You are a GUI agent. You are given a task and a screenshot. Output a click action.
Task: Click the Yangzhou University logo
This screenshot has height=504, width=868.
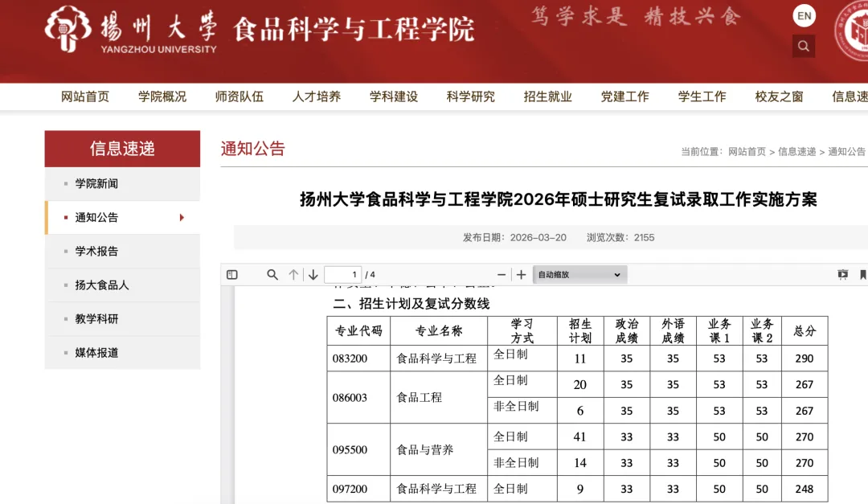click(131, 31)
